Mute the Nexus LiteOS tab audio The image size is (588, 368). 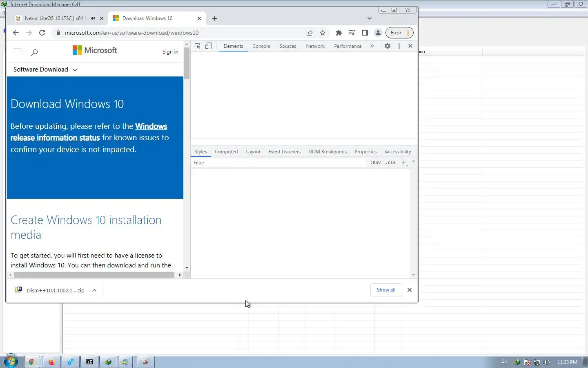tap(93, 18)
